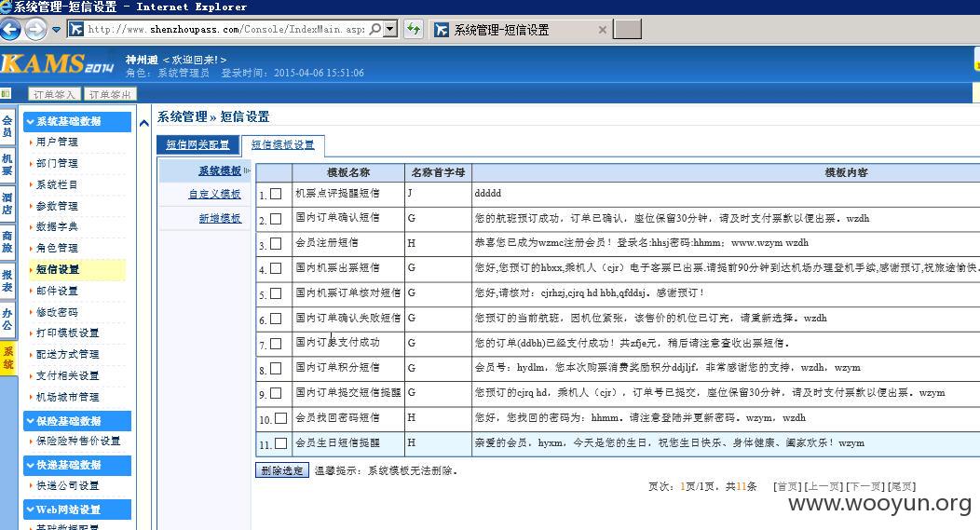Go to 上一页 in pagination
980x530 pixels.
(823, 486)
